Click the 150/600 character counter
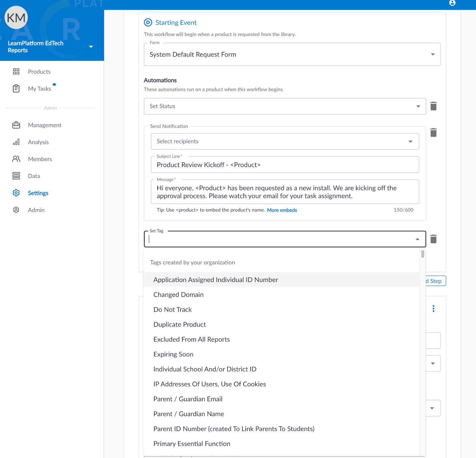Viewport: 476px width, 458px height. (x=403, y=210)
